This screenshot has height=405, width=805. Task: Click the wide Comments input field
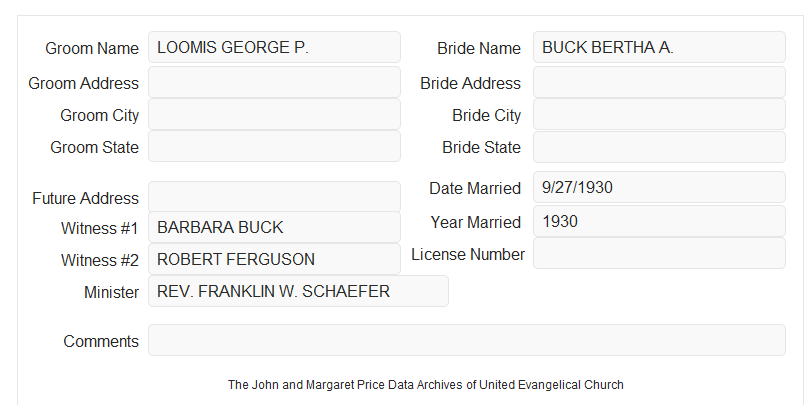(467, 340)
